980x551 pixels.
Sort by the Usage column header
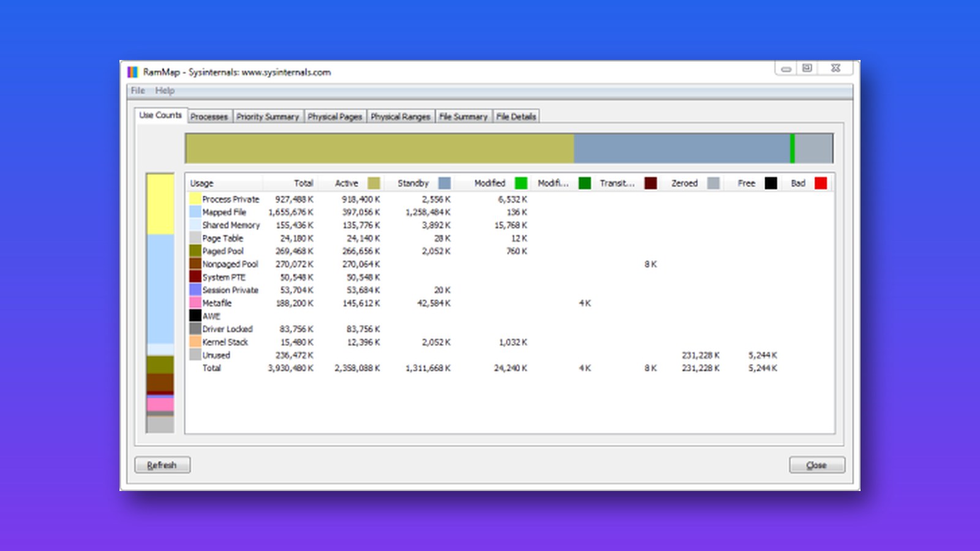click(x=224, y=183)
